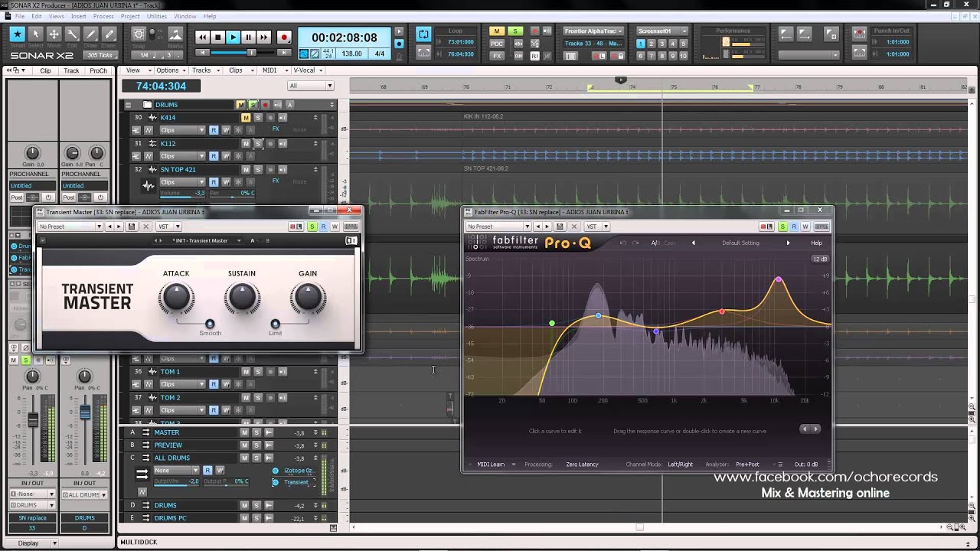980x551 pixels.
Task: Fast forward the transport
Action: click(x=263, y=37)
